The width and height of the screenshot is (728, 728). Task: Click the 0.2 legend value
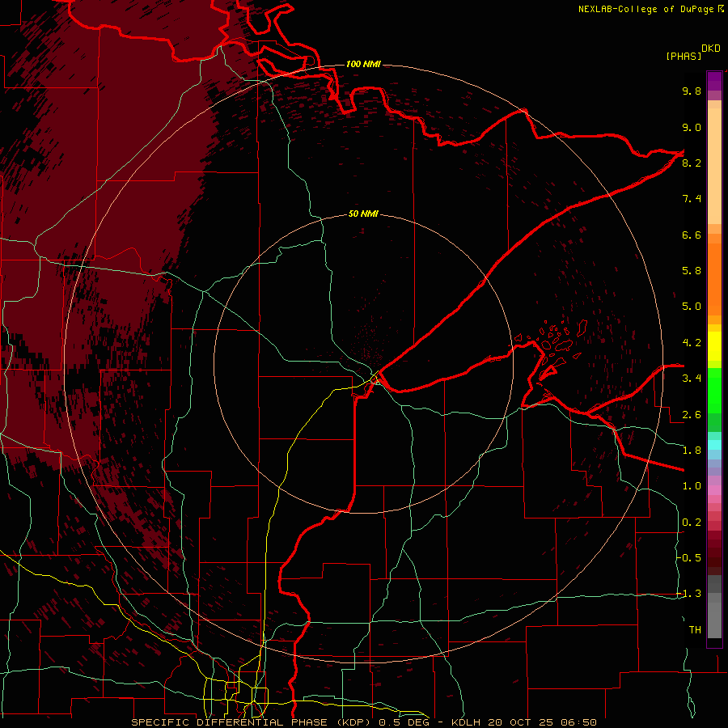coord(692,523)
